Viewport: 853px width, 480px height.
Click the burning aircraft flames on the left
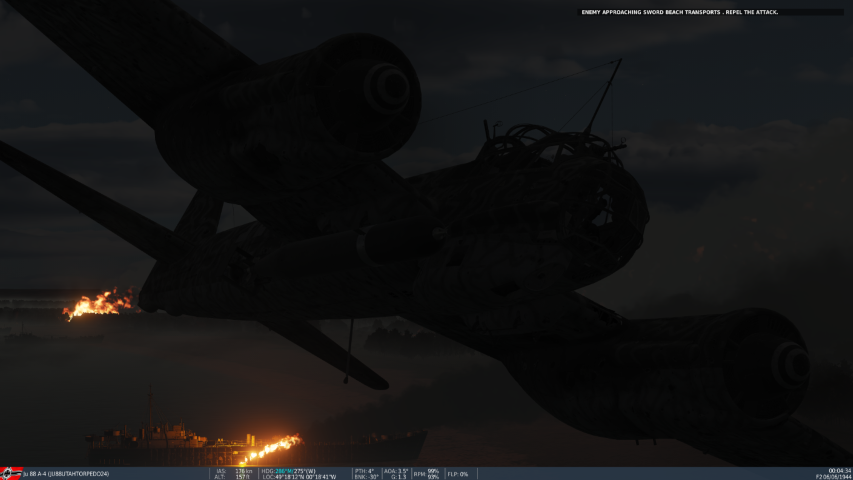point(98,304)
